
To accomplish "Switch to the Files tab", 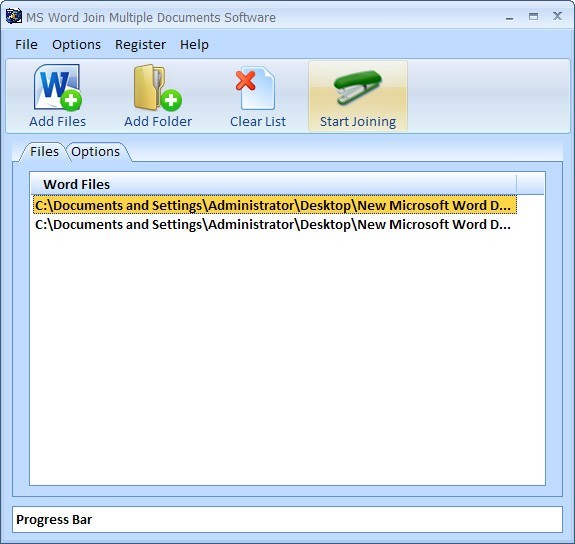I will coord(44,151).
